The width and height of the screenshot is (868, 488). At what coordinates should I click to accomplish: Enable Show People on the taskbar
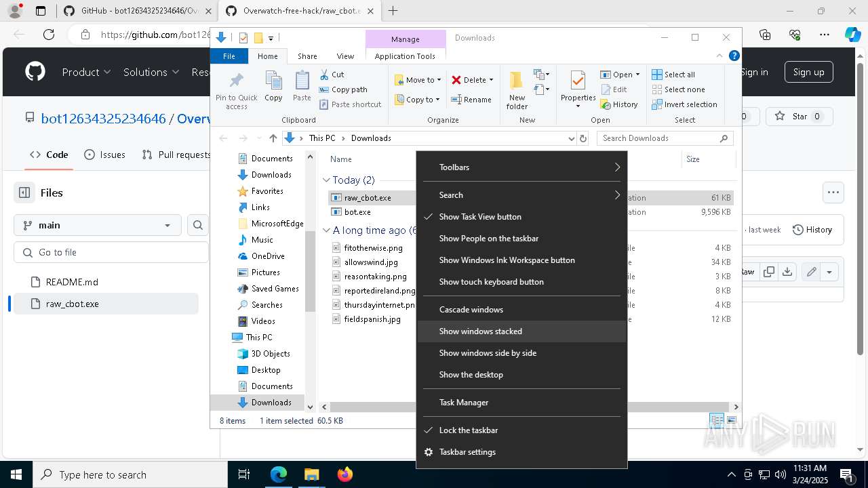tap(521, 239)
